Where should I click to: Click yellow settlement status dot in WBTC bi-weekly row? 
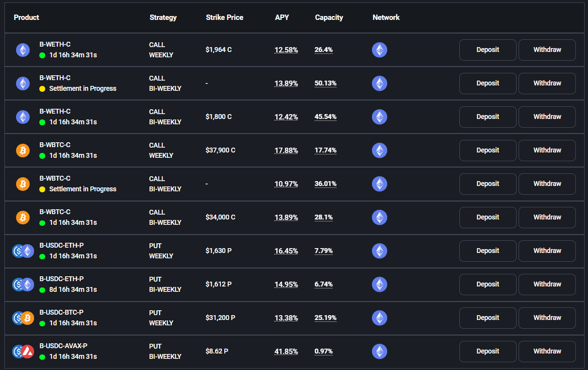click(42, 189)
